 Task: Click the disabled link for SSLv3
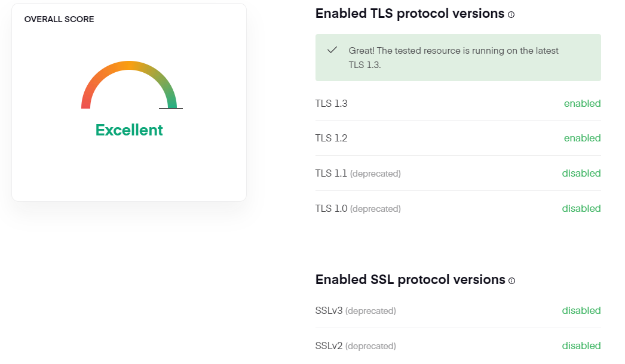pyautogui.click(x=581, y=310)
